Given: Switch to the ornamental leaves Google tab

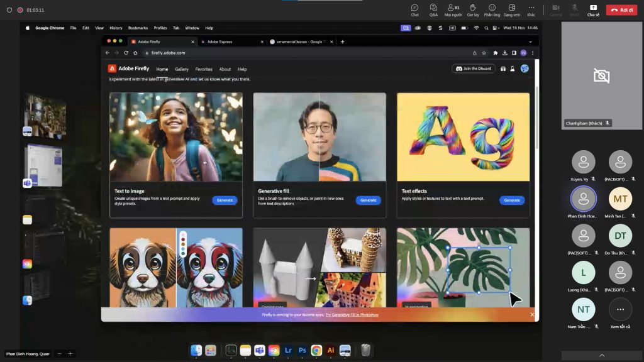Looking at the screenshot, I should (x=301, y=41).
